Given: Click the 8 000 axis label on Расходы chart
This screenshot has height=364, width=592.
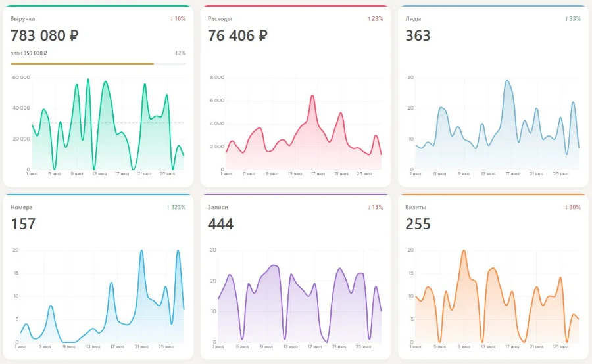Looking at the screenshot, I should (x=217, y=78).
